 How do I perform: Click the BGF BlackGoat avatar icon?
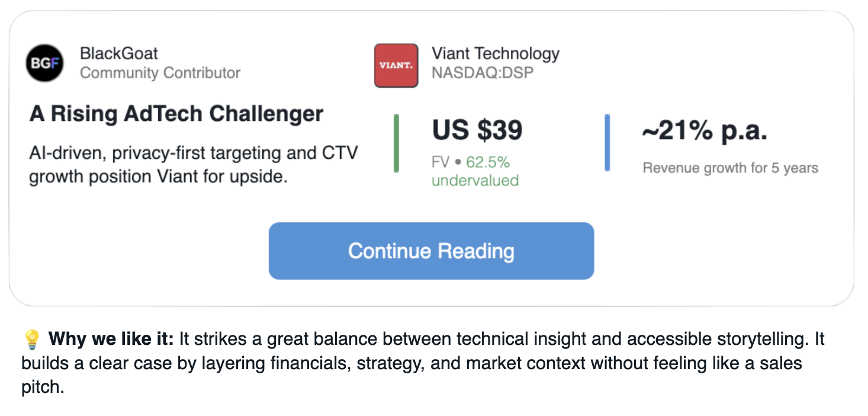click(x=44, y=63)
